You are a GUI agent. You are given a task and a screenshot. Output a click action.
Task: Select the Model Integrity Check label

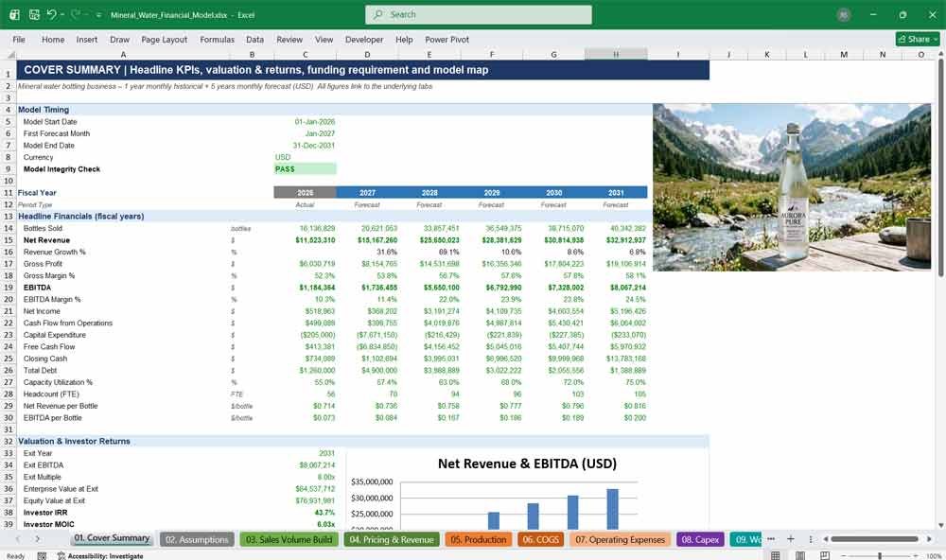(61, 169)
